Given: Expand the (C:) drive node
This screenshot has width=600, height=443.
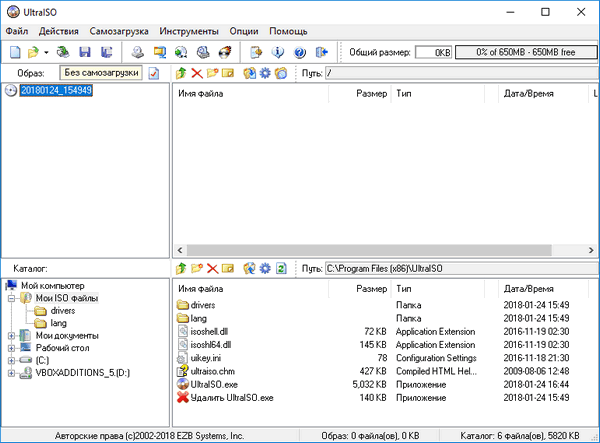Looking at the screenshot, I should (x=11, y=360).
